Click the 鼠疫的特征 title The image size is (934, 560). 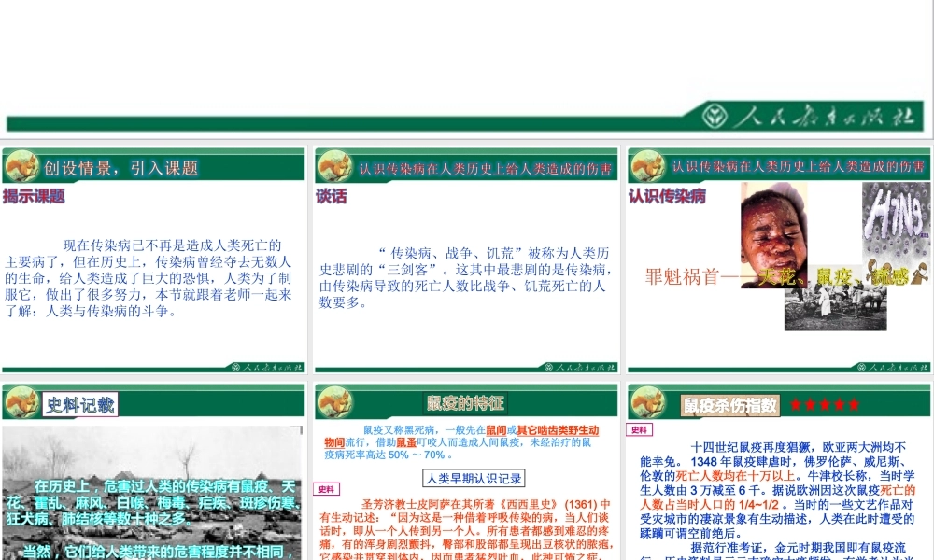pos(466,403)
